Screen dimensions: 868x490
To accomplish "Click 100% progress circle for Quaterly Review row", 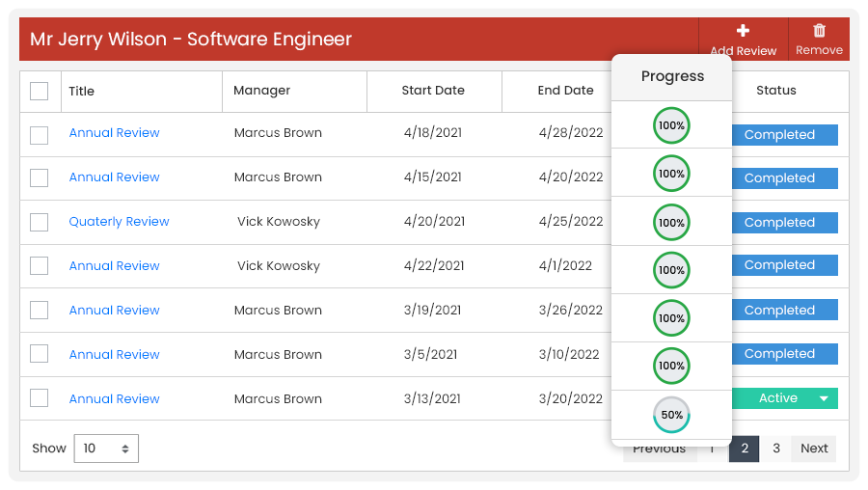I will click(x=671, y=223).
